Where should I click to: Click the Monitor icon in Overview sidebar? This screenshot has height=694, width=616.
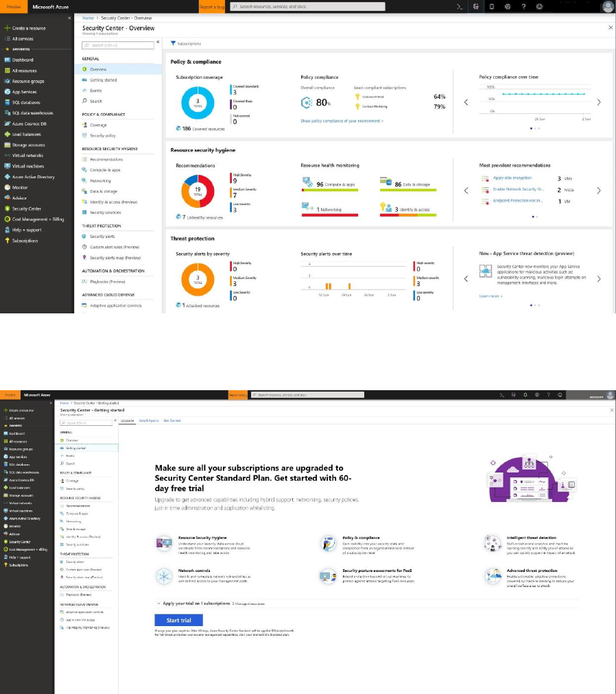7,187
